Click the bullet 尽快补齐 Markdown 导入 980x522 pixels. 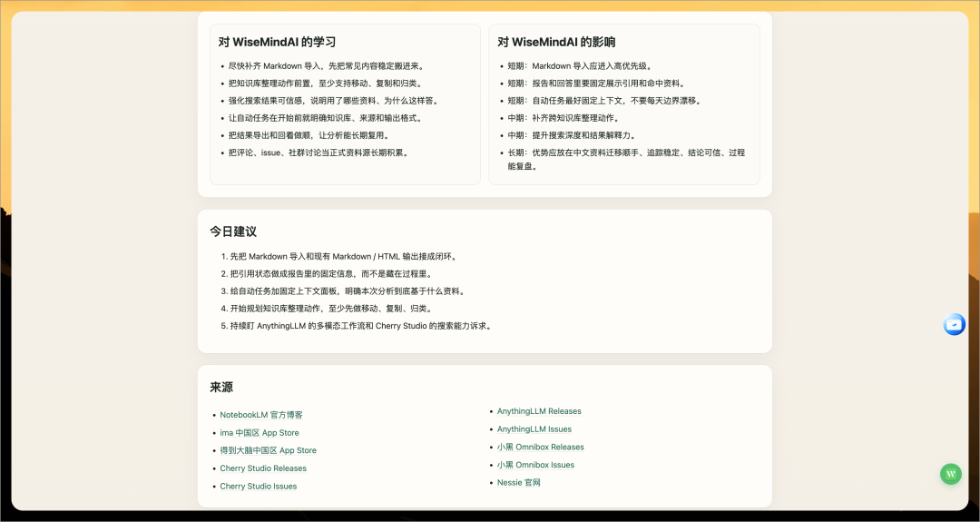coord(327,65)
